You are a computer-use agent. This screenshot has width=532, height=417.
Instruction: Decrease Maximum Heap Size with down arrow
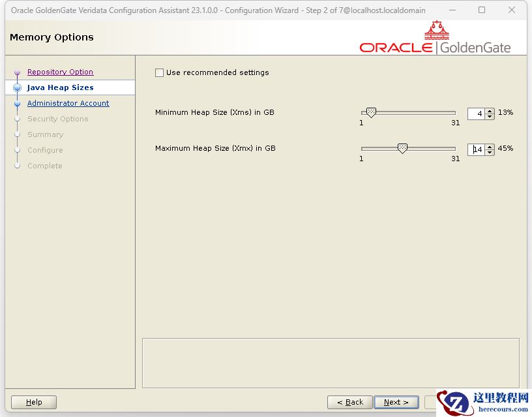(x=490, y=153)
